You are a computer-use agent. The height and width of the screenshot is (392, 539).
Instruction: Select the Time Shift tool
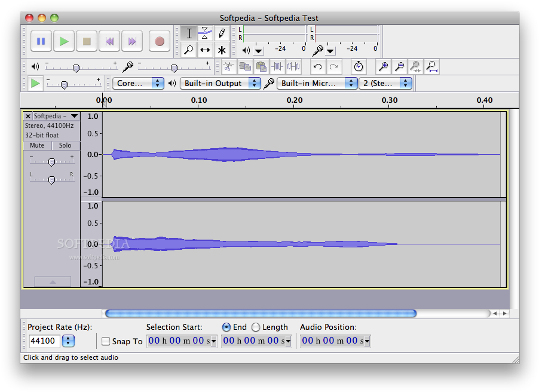tap(205, 50)
